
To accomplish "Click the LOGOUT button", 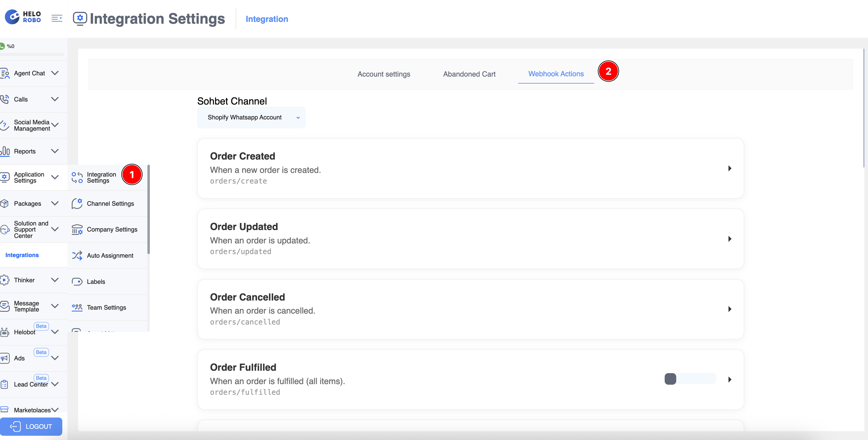I will pos(31,426).
